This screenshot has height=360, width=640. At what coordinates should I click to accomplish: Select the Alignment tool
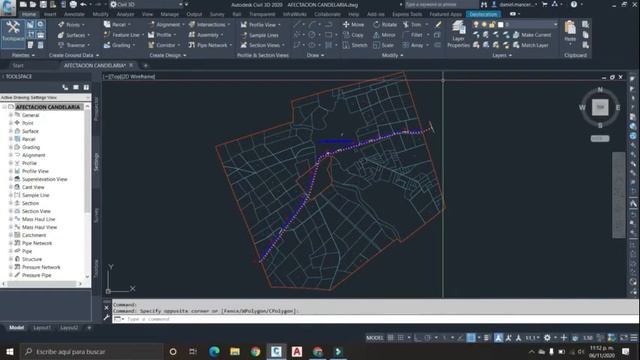tap(166, 24)
